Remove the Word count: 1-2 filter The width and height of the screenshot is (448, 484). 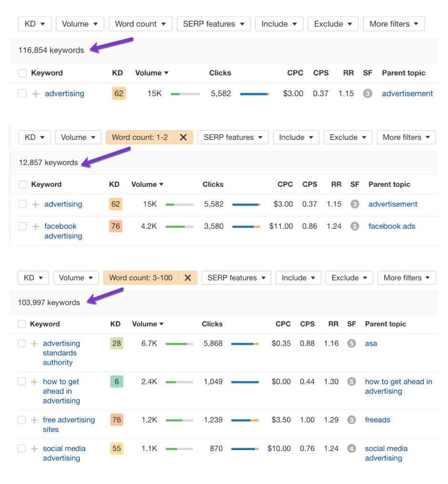pos(183,137)
